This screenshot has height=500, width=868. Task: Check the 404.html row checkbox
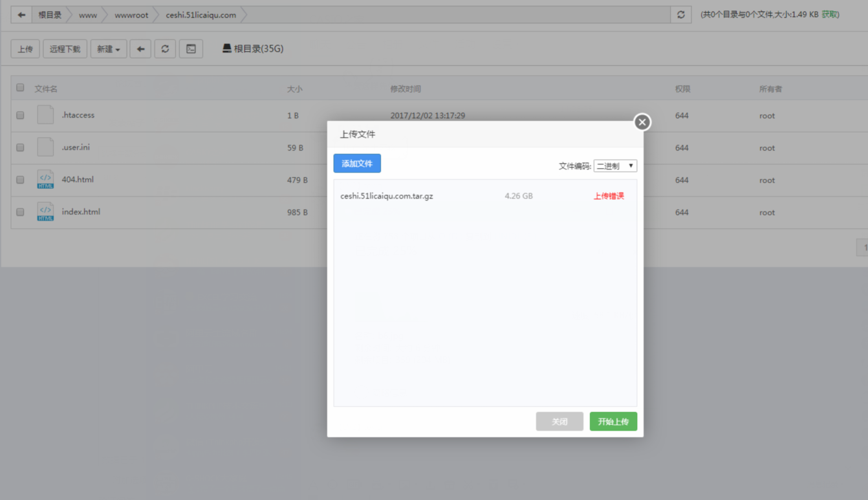20,180
